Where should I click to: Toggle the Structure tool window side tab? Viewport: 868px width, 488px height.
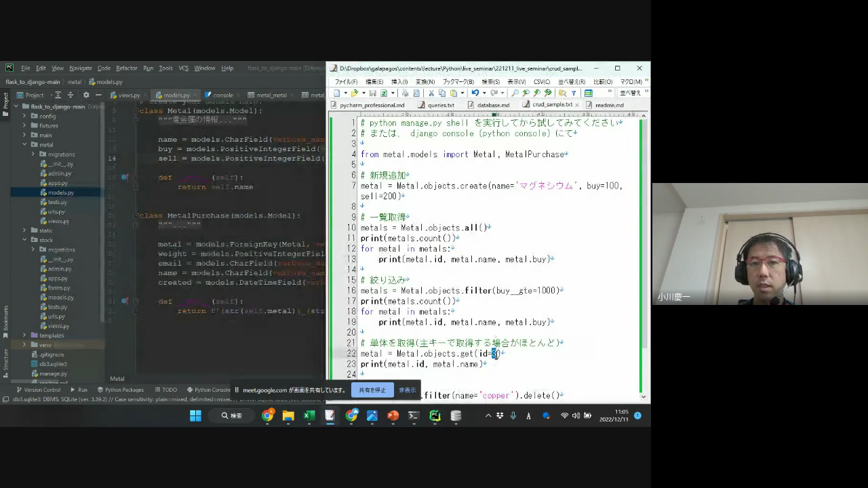tap(5, 361)
